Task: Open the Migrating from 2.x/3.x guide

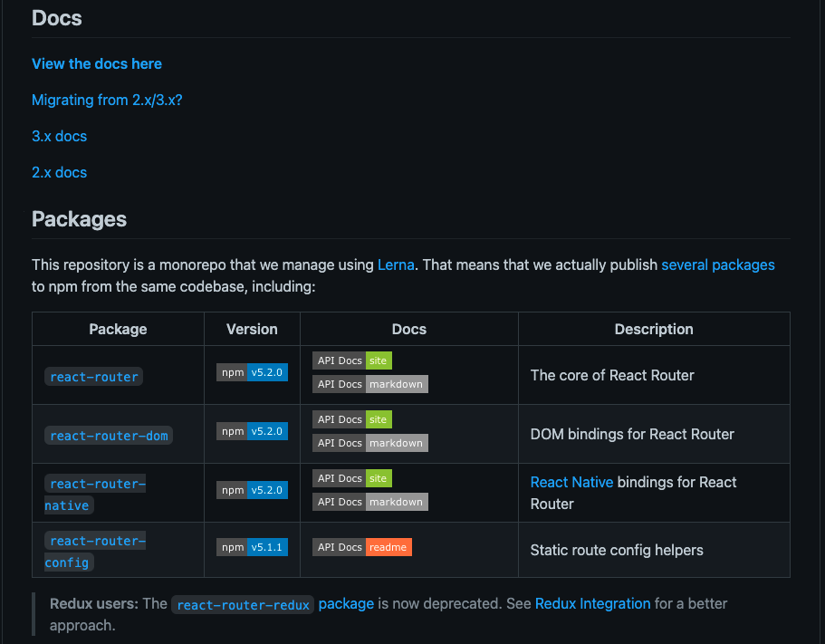Action: click(x=106, y=100)
